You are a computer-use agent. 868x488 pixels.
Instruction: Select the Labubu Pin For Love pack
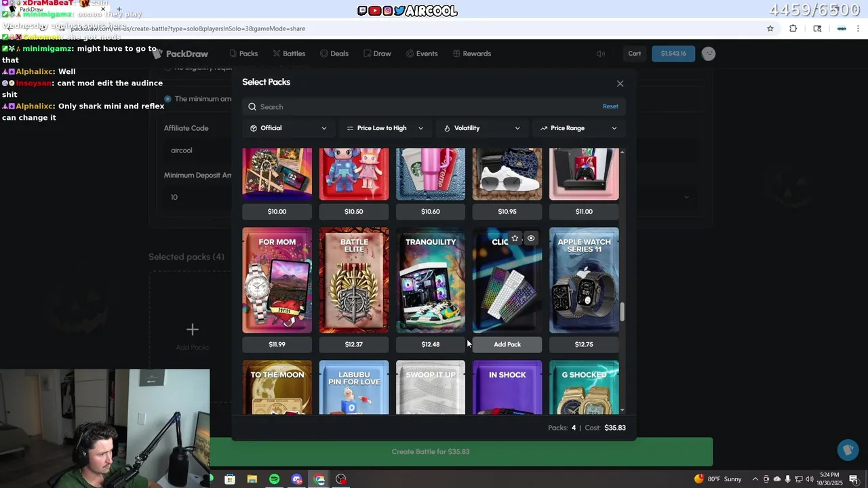[354, 387]
